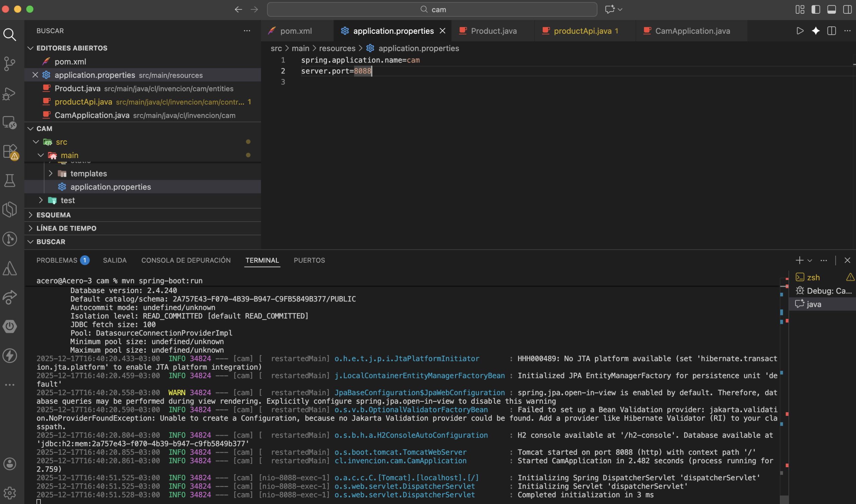Switch to the CONSOLA DE DEPURACIÓN tab
Viewport: 856px width, 504px height.
pyautogui.click(x=186, y=260)
